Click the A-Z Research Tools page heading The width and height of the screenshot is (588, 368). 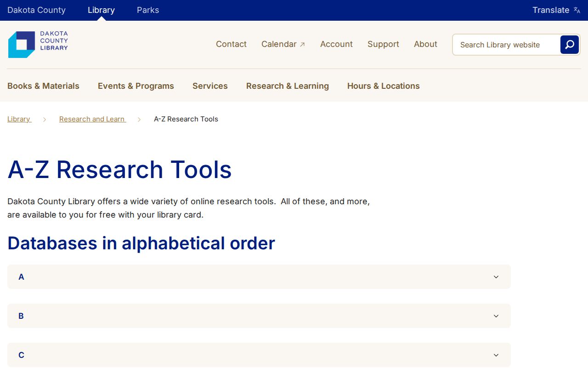(119, 169)
